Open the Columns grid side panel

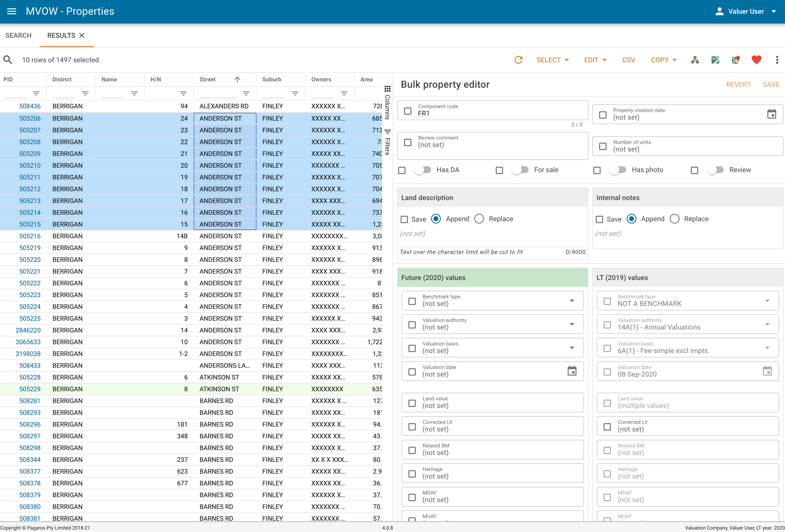(387, 103)
